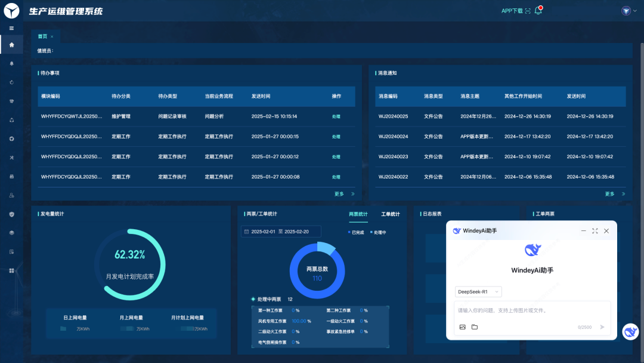This screenshot has height=363, width=644.
Task: Click the send arrow in WindeyAi assistant
Action: coord(602,327)
